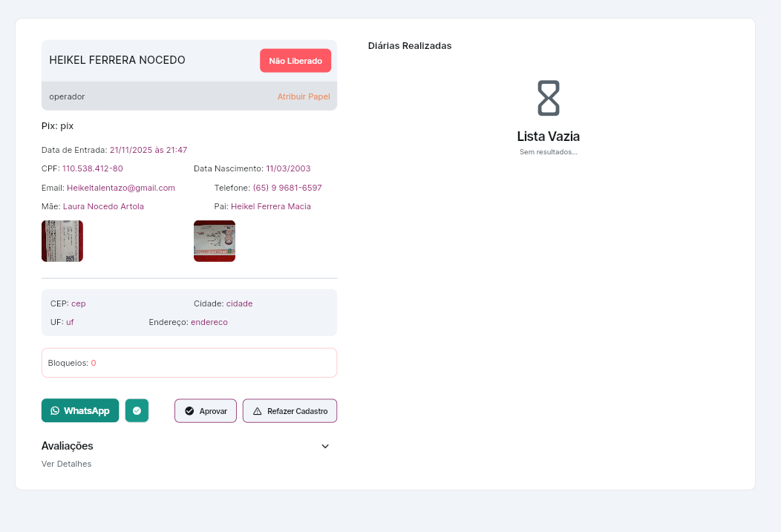The image size is (781, 532).
Task: Select the father's name Heikel Ferrera Macia
Action: click(x=270, y=206)
